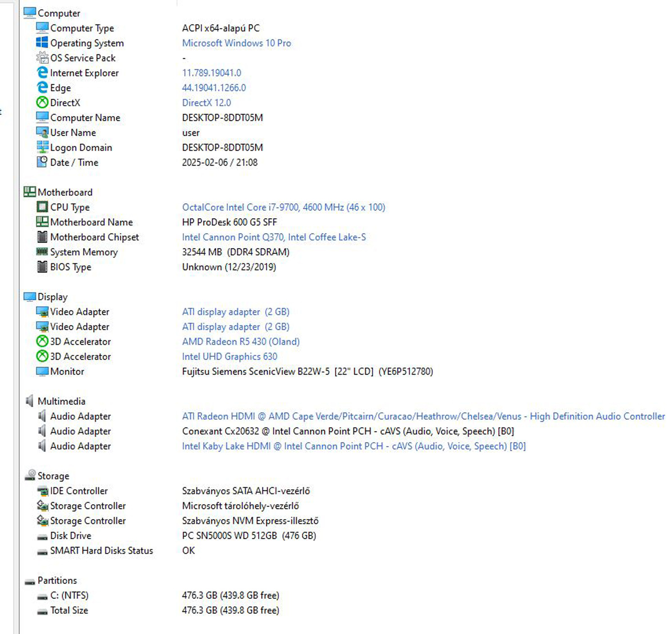Click the SMART Hard Disks Status icon
672x634 pixels.
(42, 551)
